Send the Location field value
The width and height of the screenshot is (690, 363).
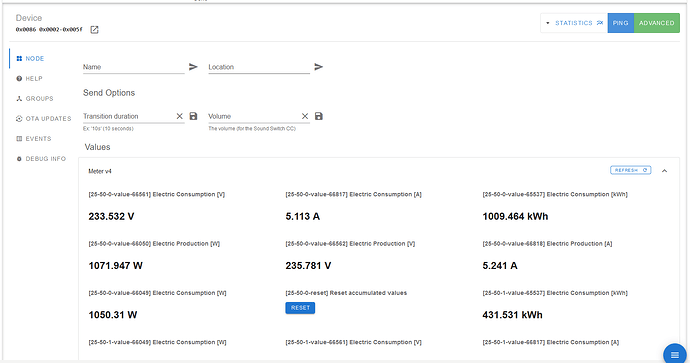pyautogui.click(x=319, y=67)
